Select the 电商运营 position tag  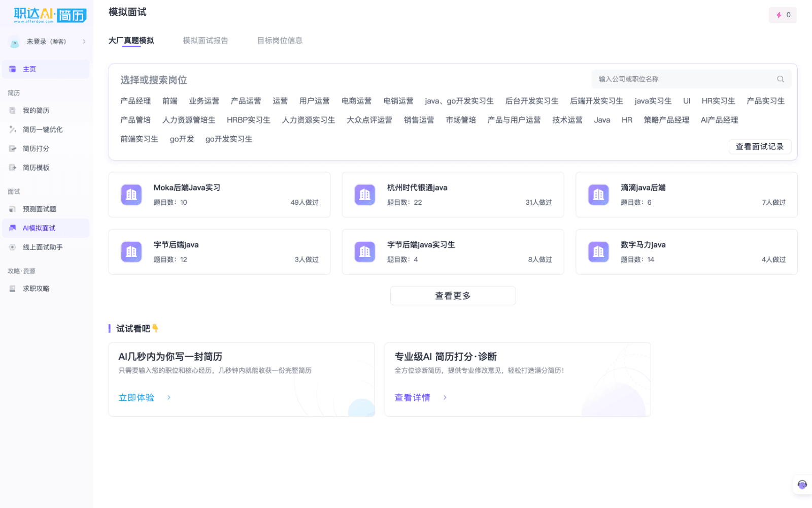(x=357, y=101)
